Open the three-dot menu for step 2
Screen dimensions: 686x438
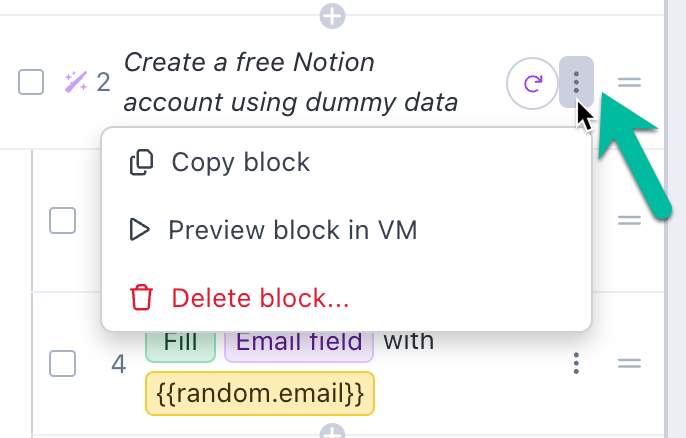click(576, 82)
